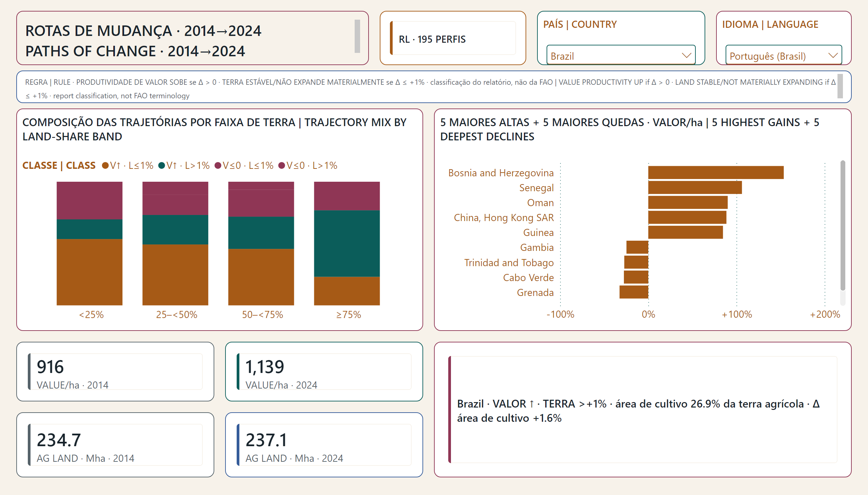Click the RL · 195 PERFIS card
Screen dimensions: 868x495
tap(453, 38)
